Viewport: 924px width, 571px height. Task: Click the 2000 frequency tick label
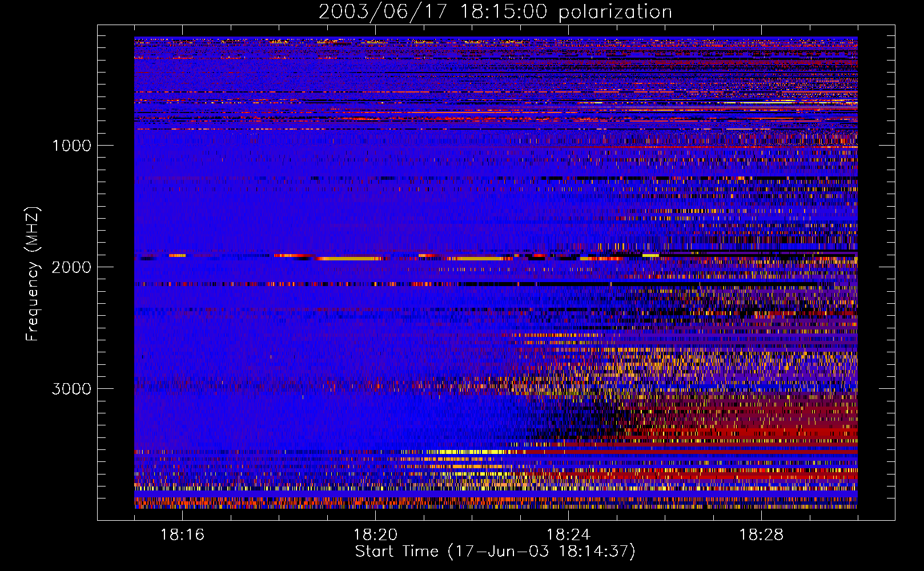coord(72,267)
